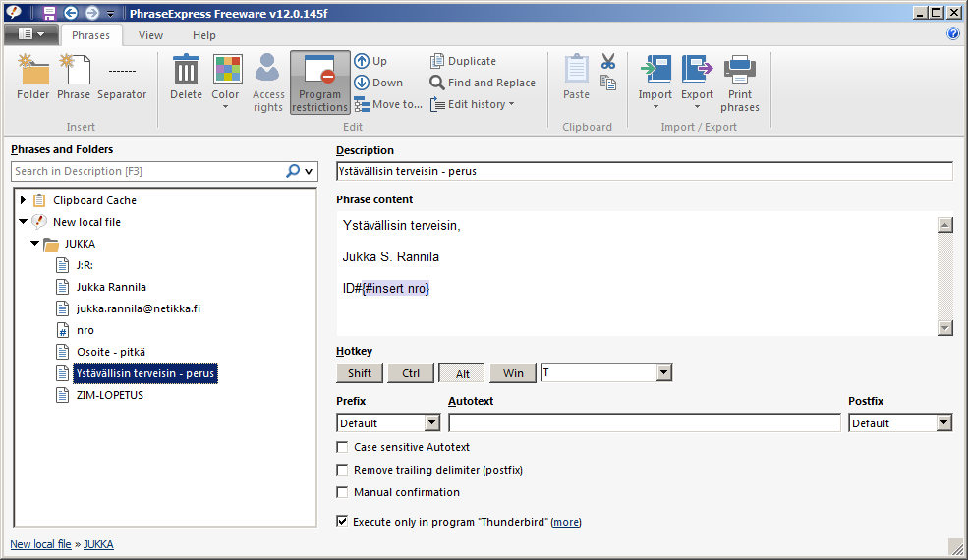
Task: Toggle the Ctrl hotkey modifier
Action: click(411, 373)
